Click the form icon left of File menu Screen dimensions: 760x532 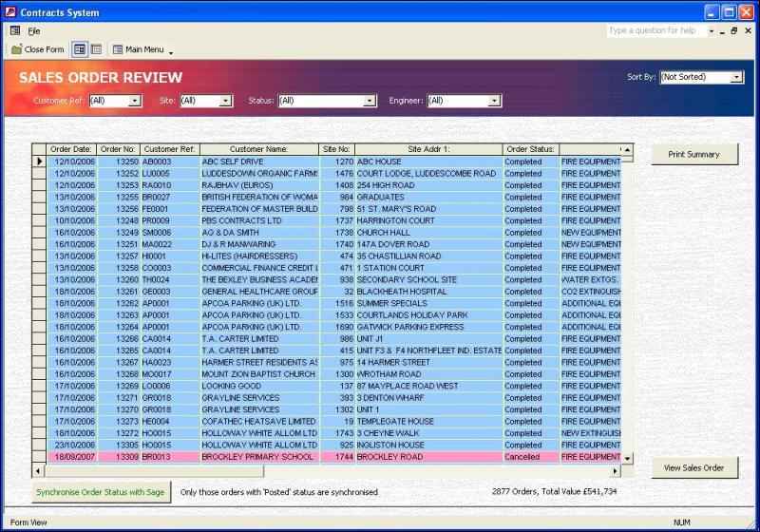click(15, 31)
